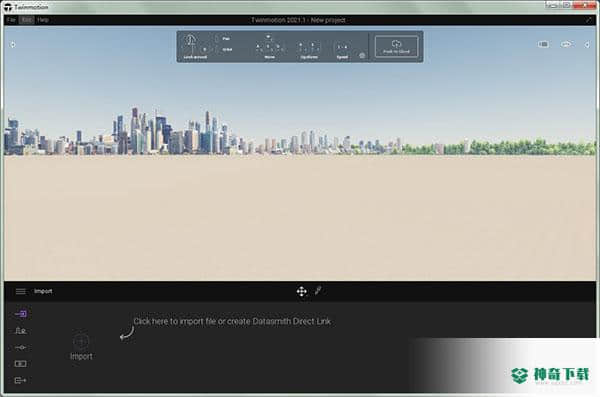Open the Import section in the sidebar
This screenshot has width=600, height=397.
click(x=21, y=314)
